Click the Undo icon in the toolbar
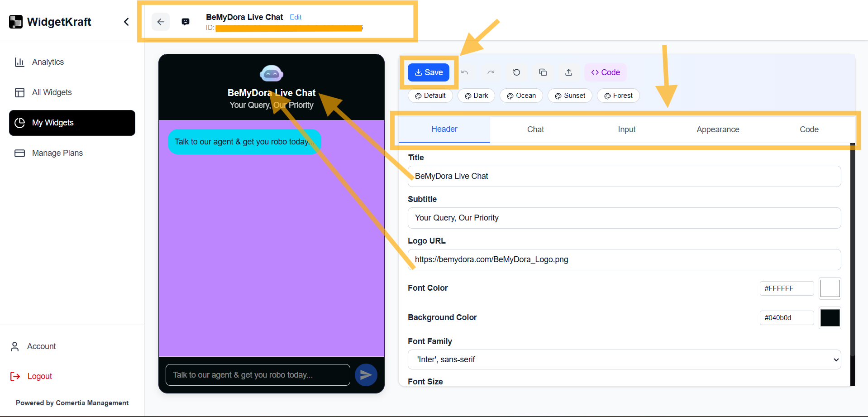 (x=465, y=72)
